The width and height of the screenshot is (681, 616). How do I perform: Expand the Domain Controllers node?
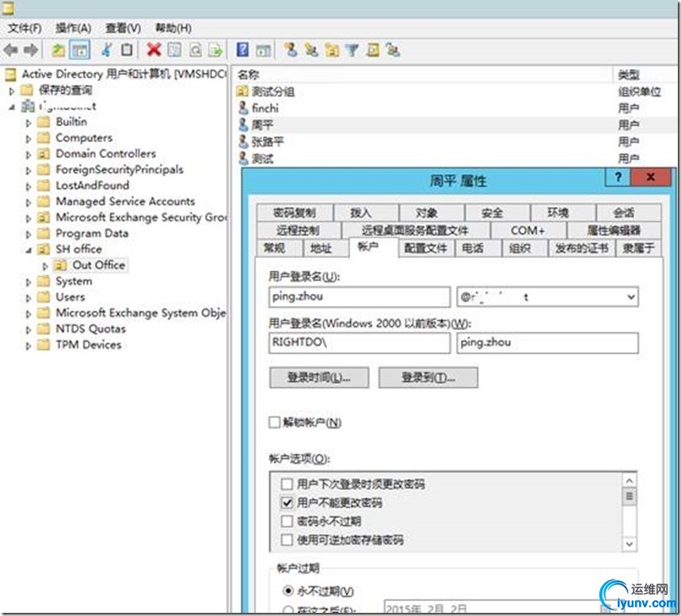(x=29, y=154)
